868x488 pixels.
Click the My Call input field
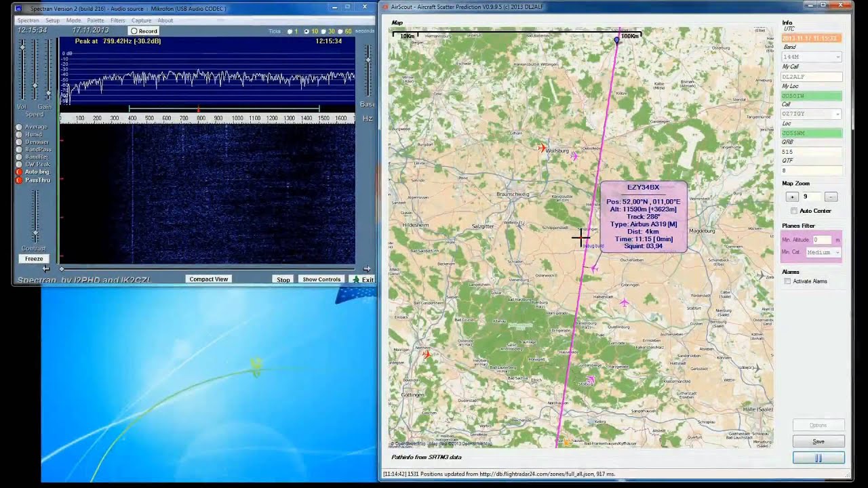point(812,77)
